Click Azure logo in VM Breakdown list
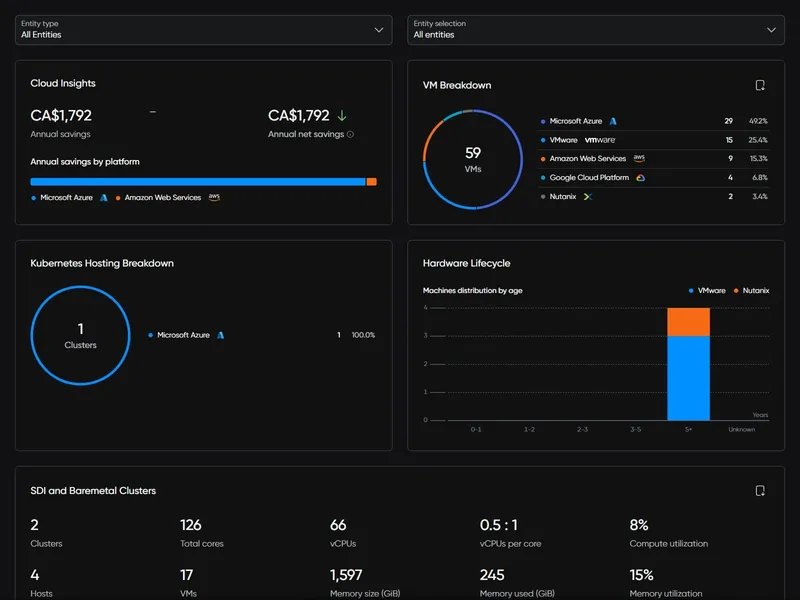This screenshot has height=600, width=800. 613,121
